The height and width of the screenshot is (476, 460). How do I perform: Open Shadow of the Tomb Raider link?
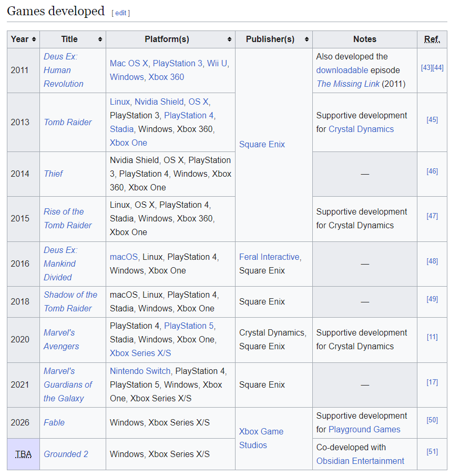click(x=70, y=301)
